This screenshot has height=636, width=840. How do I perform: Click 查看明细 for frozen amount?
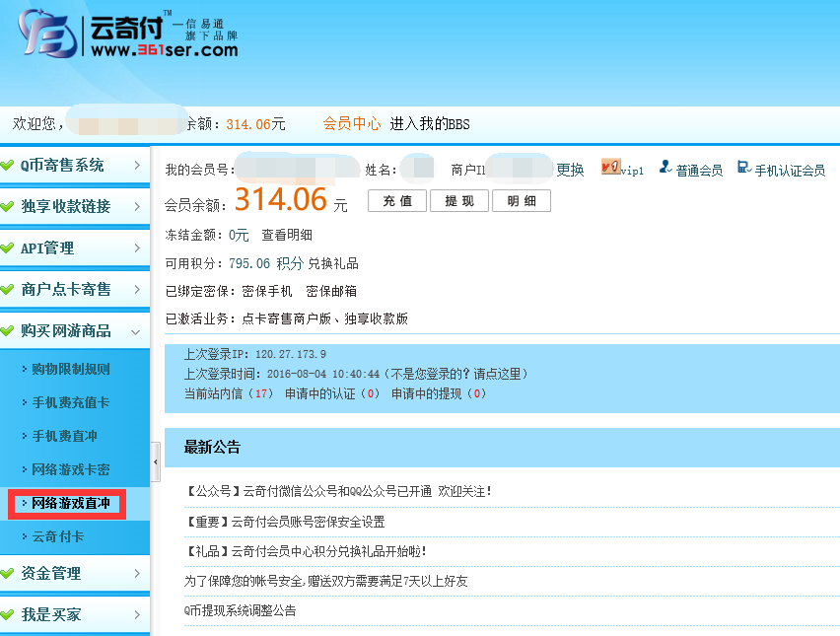point(287,236)
